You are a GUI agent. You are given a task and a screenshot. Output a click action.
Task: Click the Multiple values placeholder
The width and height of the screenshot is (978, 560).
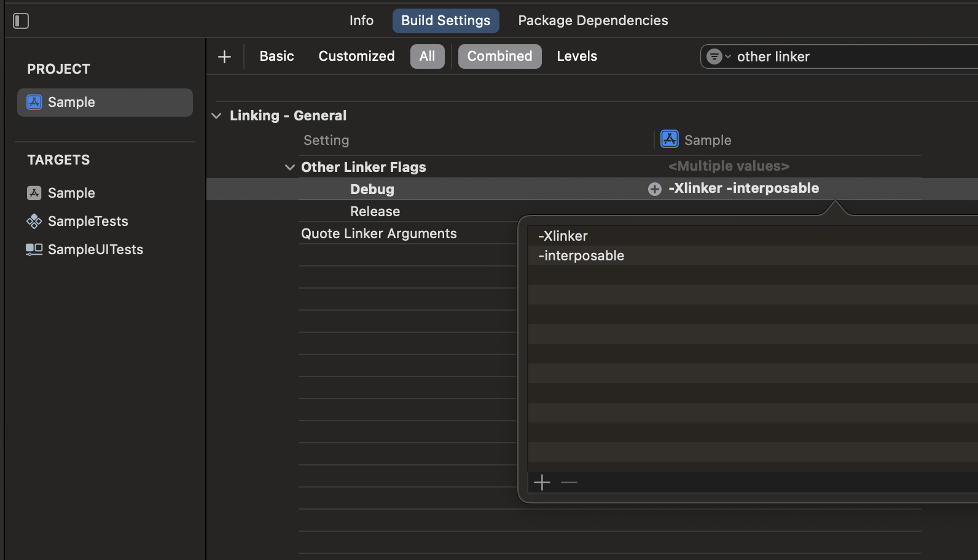(729, 166)
